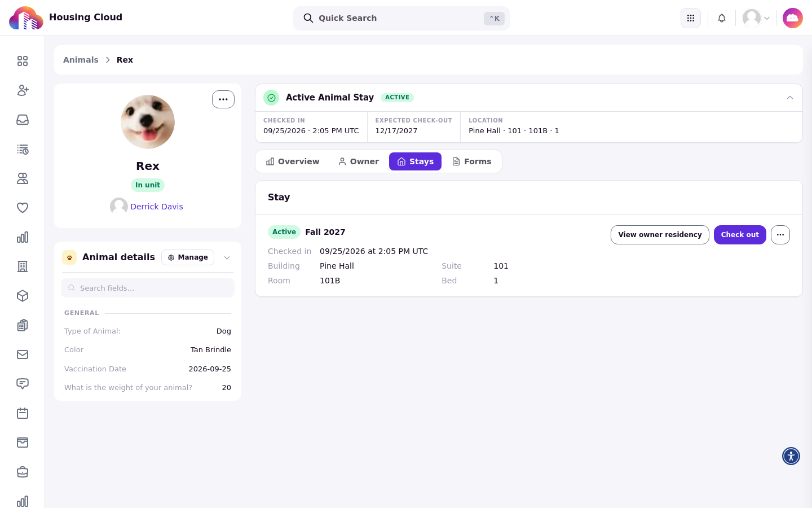Open notifications bell icon

click(722, 18)
